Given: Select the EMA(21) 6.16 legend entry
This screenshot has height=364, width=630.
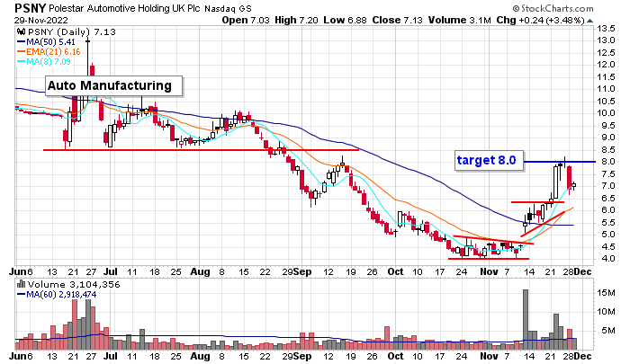Looking at the screenshot, I should 49,52.
